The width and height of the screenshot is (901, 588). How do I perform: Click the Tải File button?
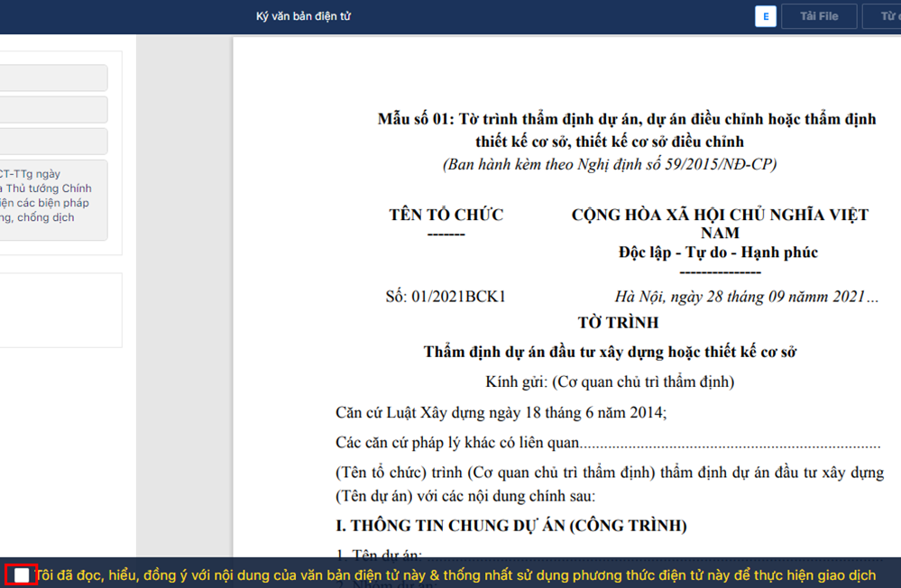(x=819, y=16)
